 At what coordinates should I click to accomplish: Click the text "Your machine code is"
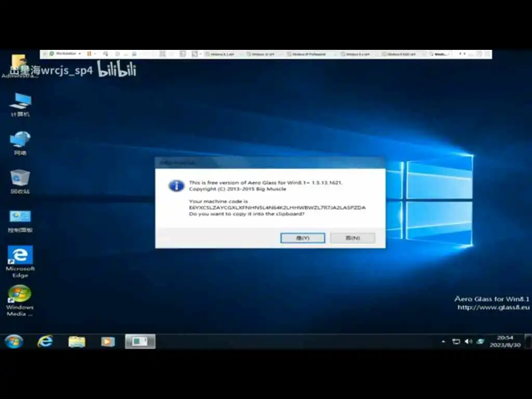pos(218,201)
